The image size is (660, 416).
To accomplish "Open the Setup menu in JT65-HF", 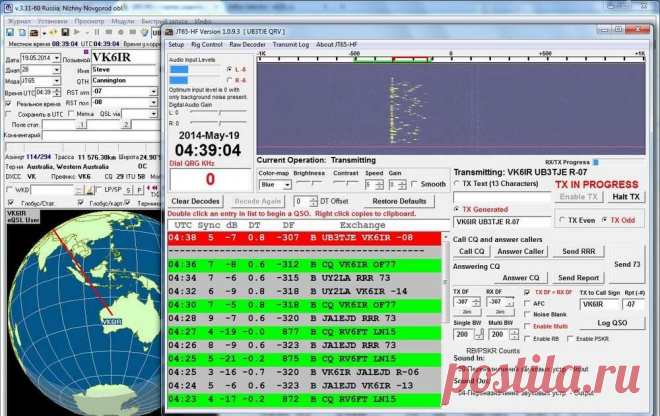I will (176, 45).
